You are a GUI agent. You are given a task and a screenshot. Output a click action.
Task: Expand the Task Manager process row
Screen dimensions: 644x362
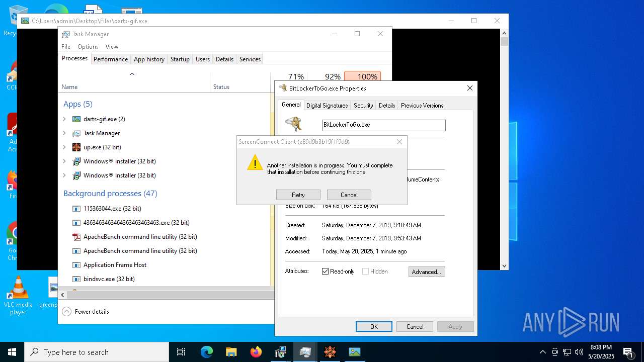(x=64, y=133)
